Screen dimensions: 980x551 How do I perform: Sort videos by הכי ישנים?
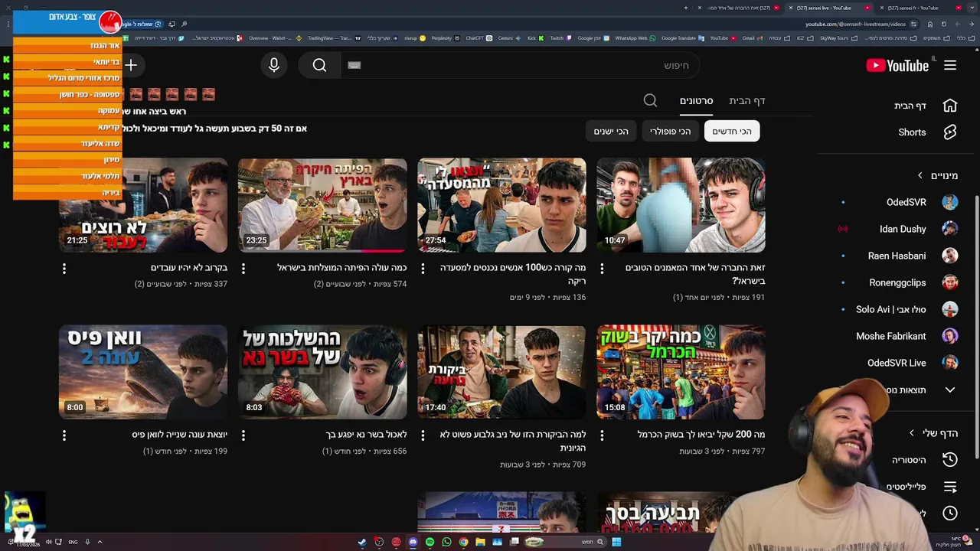(x=611, y=131)
